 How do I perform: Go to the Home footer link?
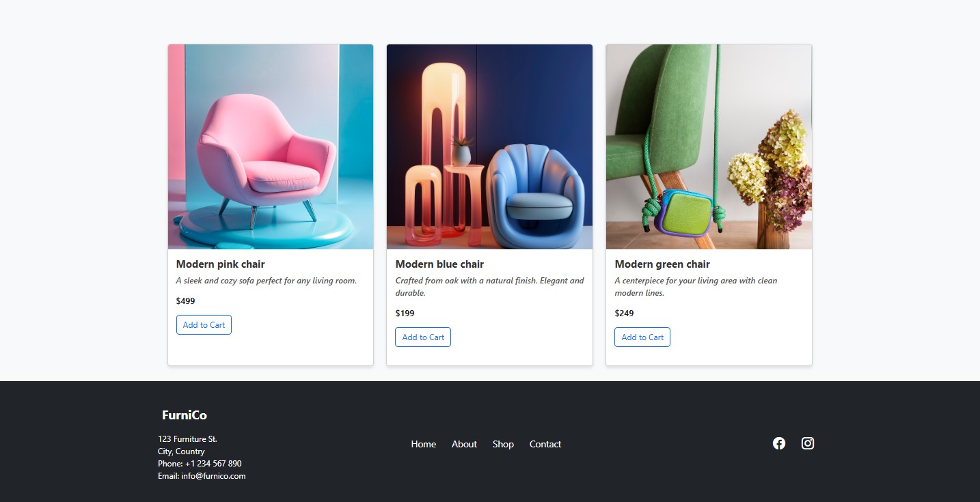click(x=424, y=444)
